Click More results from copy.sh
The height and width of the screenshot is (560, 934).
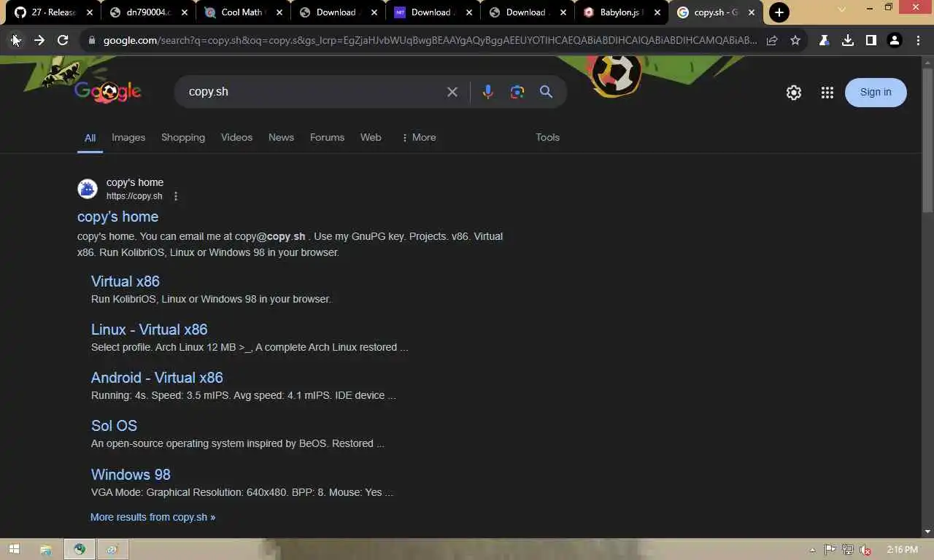pyautogui.click(x=153, y=517)
